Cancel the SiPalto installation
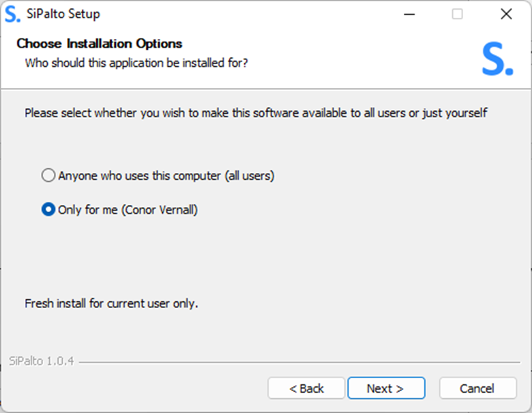 [477, 388]
